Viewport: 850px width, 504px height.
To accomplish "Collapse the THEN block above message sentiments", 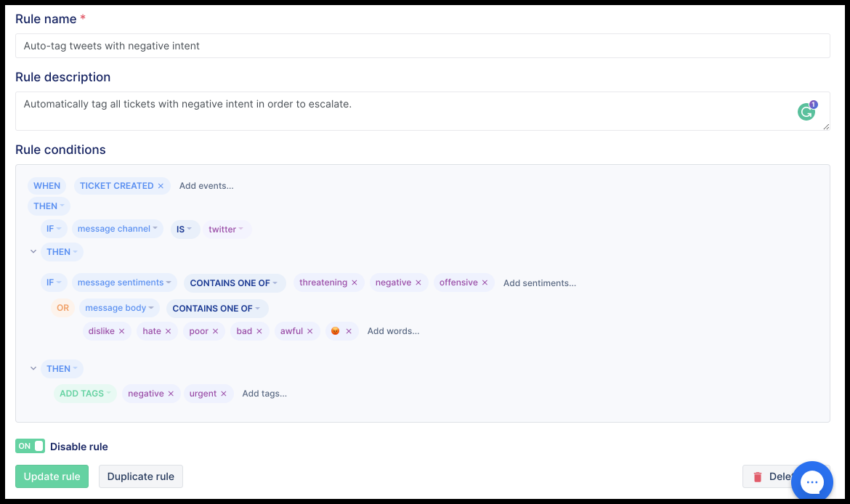I will point(33,251).
